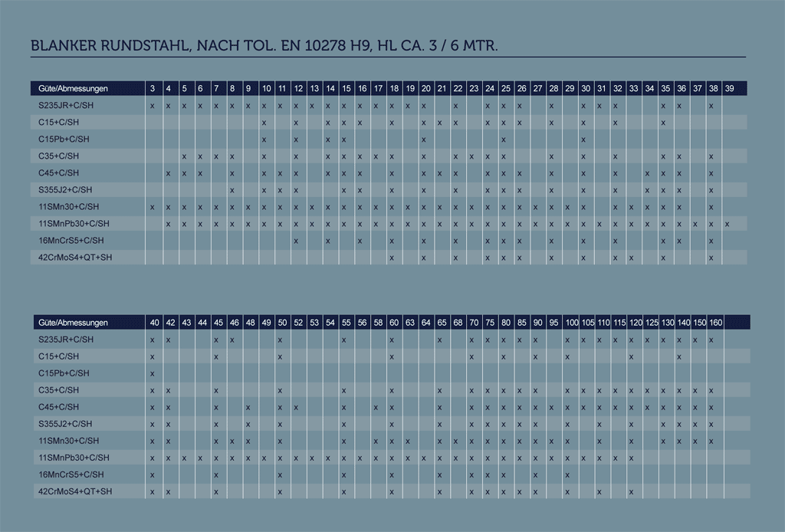This screenshot has height=532, width=785.
Task: Select column header 160 in lower table
Action: coord(715,323)
